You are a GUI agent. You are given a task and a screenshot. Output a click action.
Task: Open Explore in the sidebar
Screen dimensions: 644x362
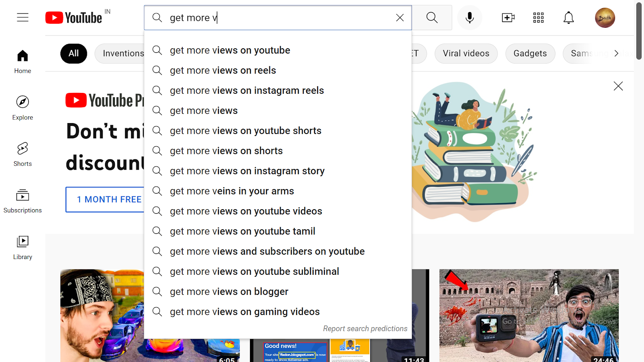tap(23, 108)
